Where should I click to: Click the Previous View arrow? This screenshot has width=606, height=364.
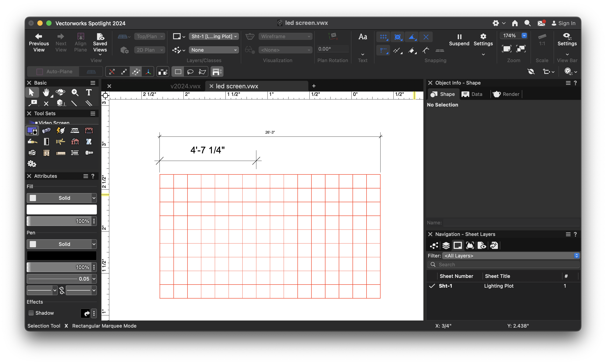(38, 37)
